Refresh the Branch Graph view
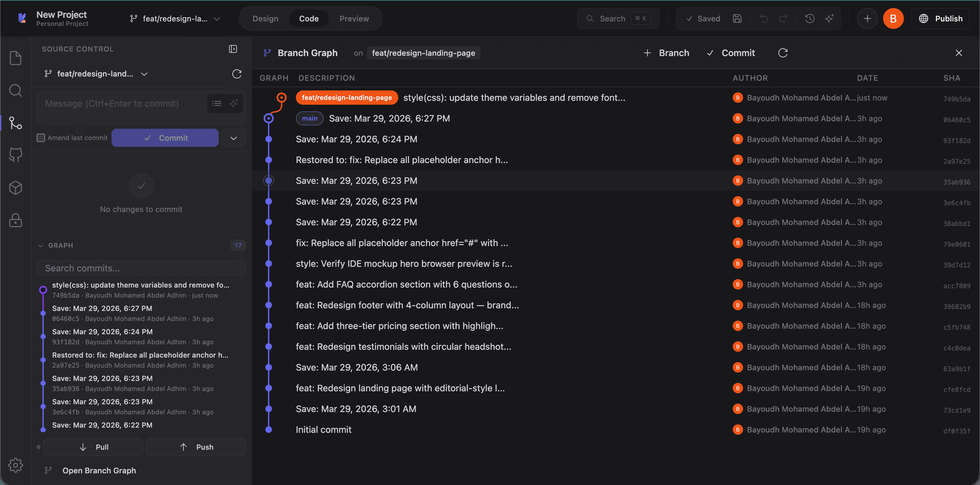 pos(783,53)
